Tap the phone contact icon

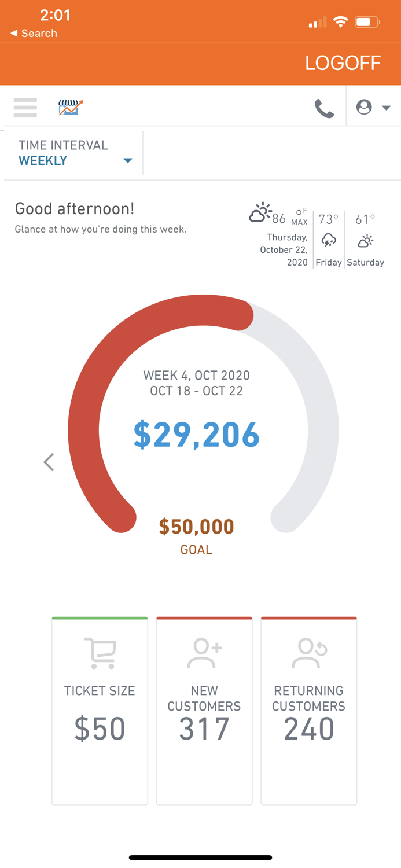coord(325,107)
